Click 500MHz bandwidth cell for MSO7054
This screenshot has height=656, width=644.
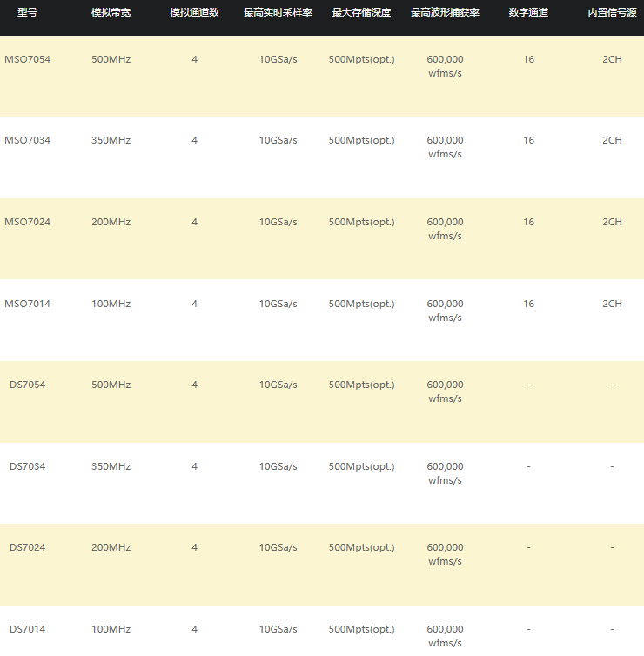tap(111, 59)
